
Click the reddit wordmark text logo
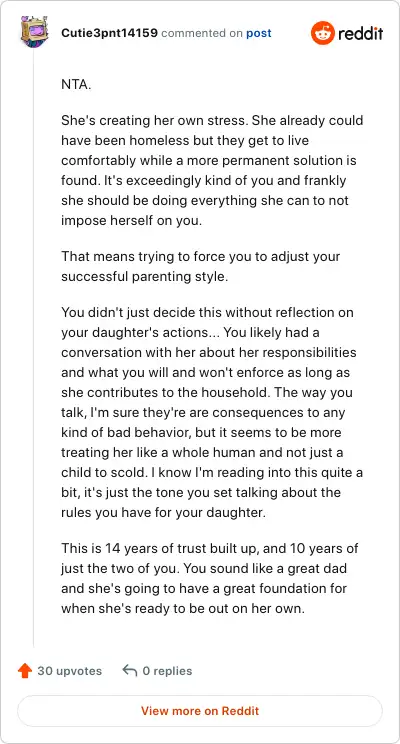click(x=360, y=34)
